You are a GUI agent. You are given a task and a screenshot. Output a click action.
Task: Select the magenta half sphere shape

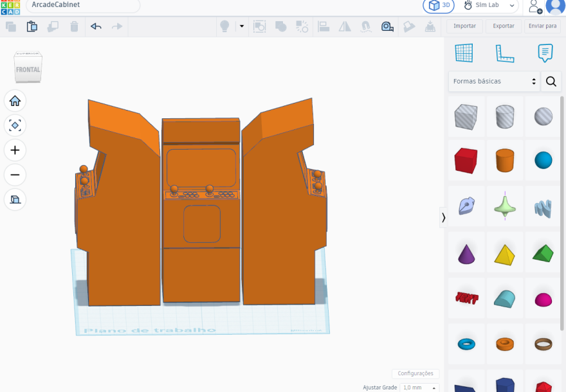point(543,299)
